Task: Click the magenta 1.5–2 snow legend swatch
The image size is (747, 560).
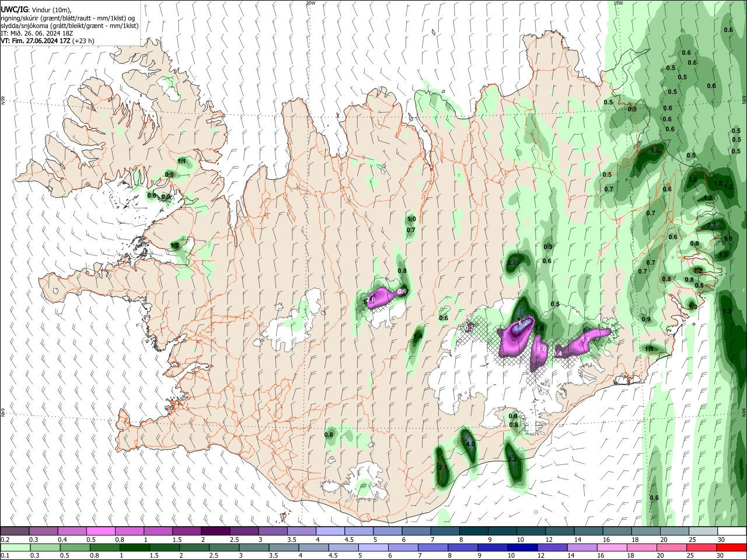Action: tap(187, 531)
